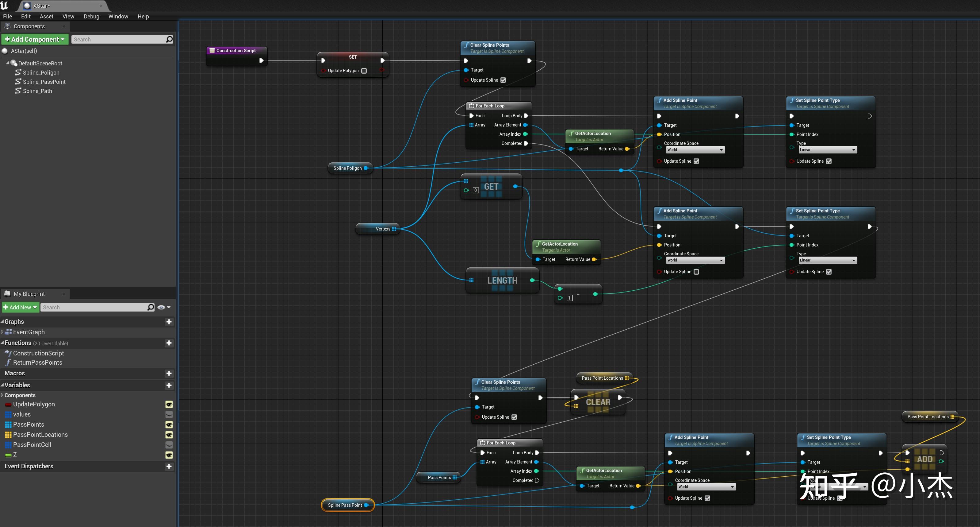This screenshot has height=527, width=980.
Task: Uncheck Update Spline on top Clear Spline Points
Action: click(x=503, y=80)
